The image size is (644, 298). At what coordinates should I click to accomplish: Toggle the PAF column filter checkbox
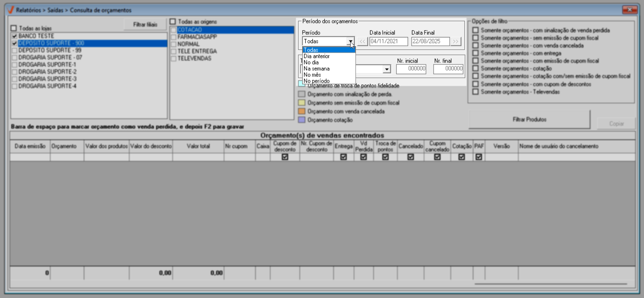479,157
